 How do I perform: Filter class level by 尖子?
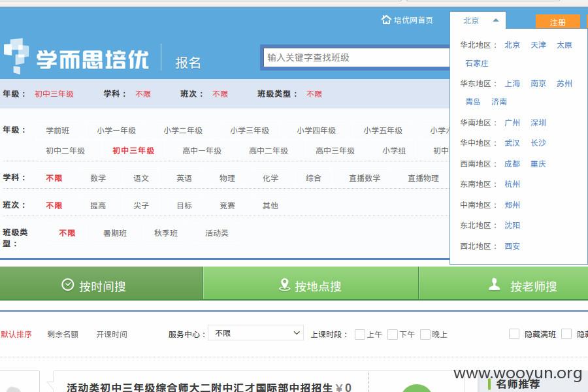(141, 206)
